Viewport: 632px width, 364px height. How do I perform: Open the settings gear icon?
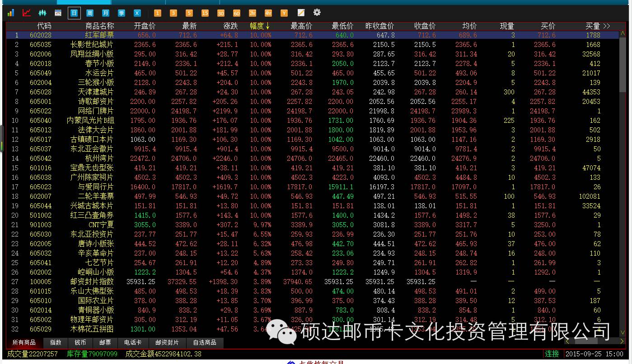tap(317, 12)
